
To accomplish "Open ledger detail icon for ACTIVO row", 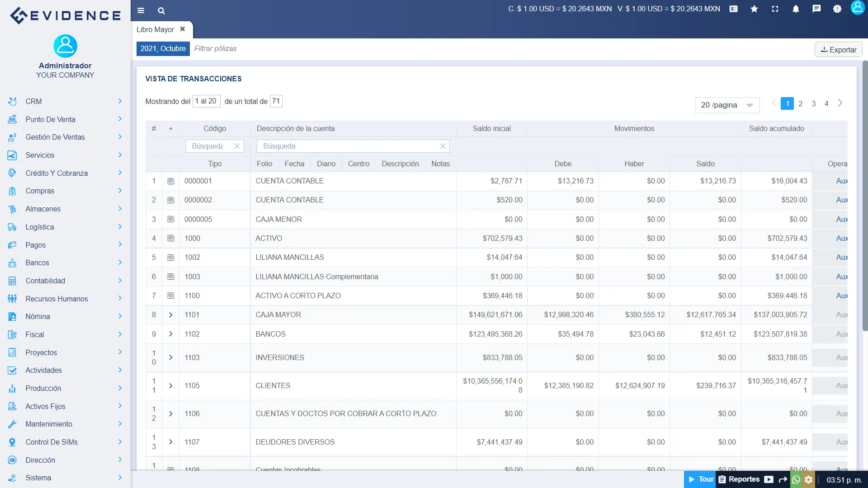I will pos(171,238).
